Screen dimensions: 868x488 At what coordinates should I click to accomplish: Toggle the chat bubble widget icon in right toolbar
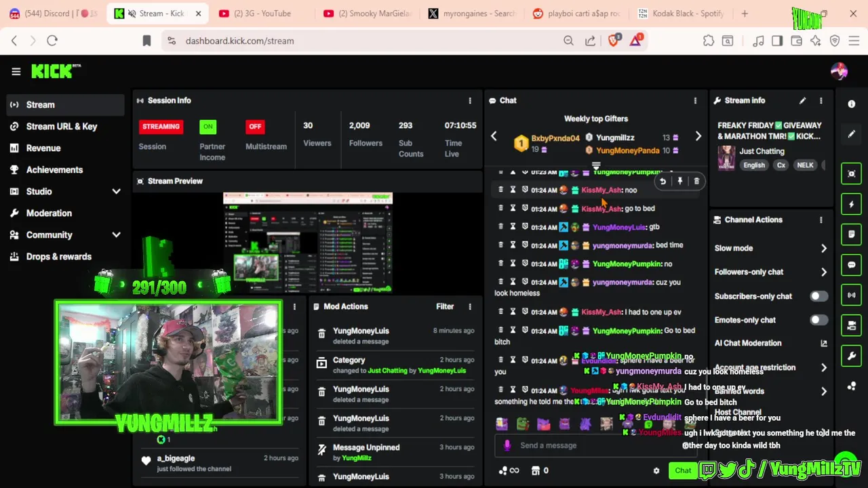[852, 265]
